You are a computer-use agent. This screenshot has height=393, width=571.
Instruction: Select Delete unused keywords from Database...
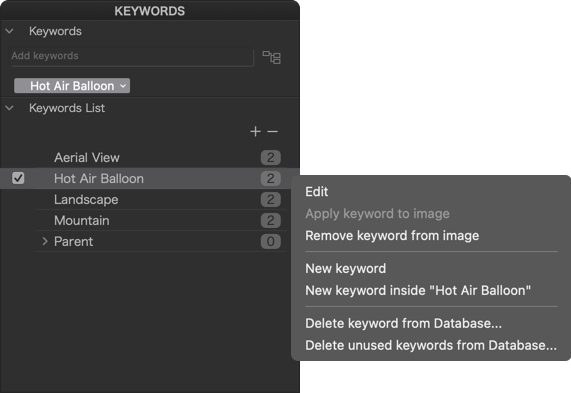click(431, 345)
